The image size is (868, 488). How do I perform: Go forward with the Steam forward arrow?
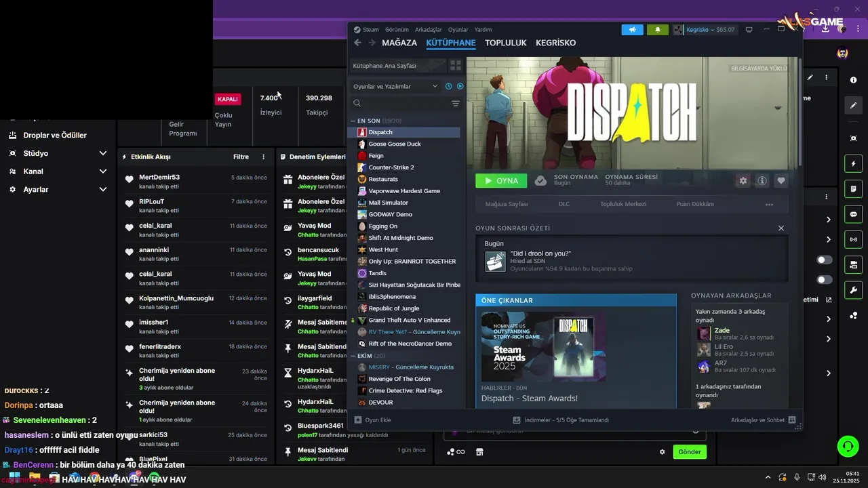click(372, 43)
